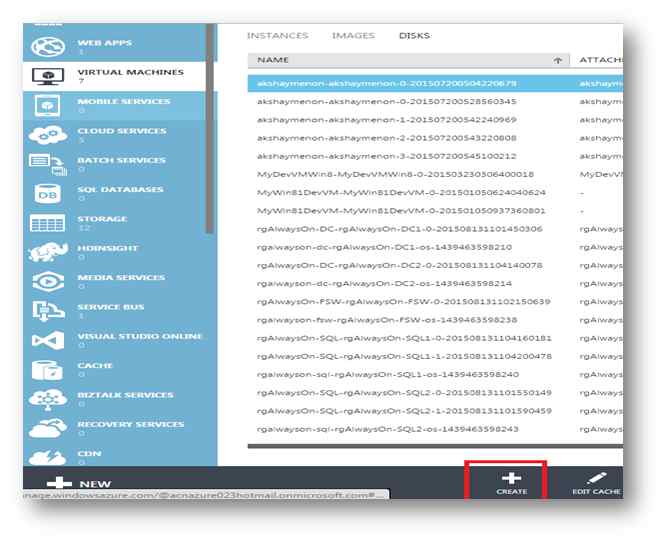
Task: Select disk rgAlwaysOn-SQL-rgAlwaysOn-SQL1-0
Action: coord(404,339)
